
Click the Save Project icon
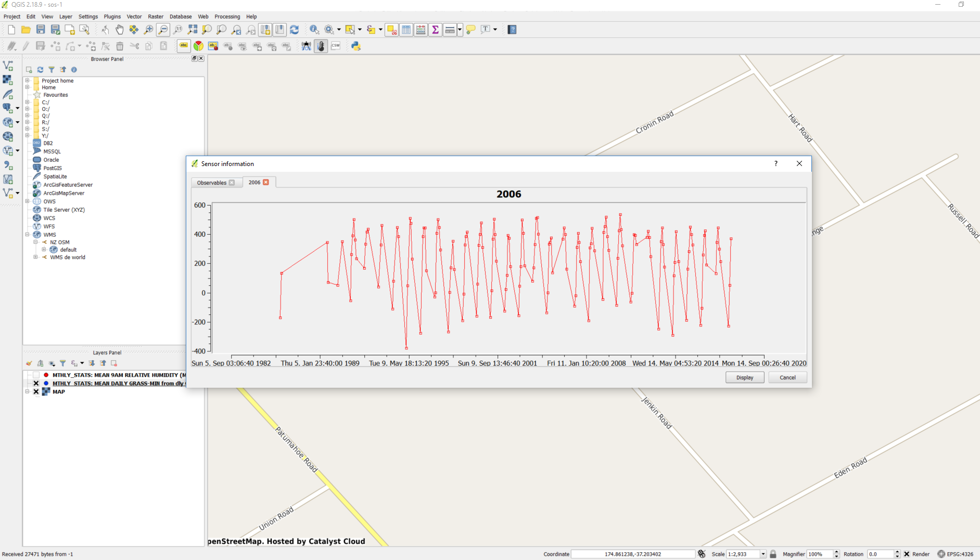click(x=41, y=30)
